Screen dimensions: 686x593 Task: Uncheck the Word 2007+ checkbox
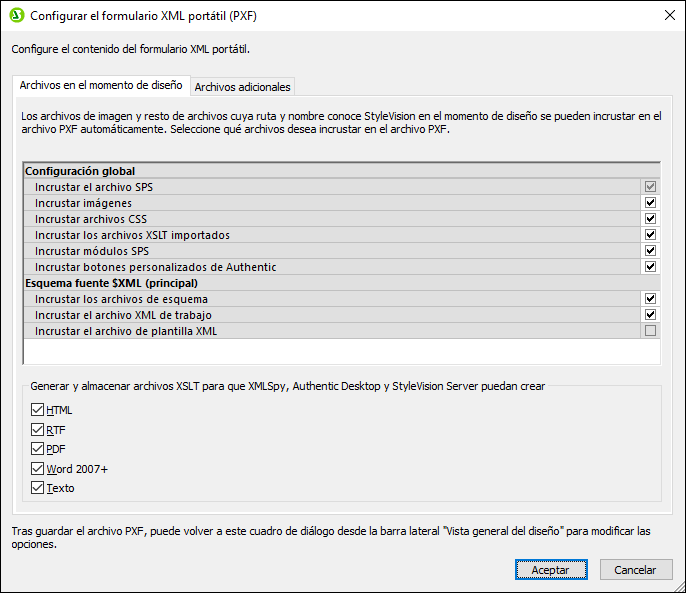[38, 469]
